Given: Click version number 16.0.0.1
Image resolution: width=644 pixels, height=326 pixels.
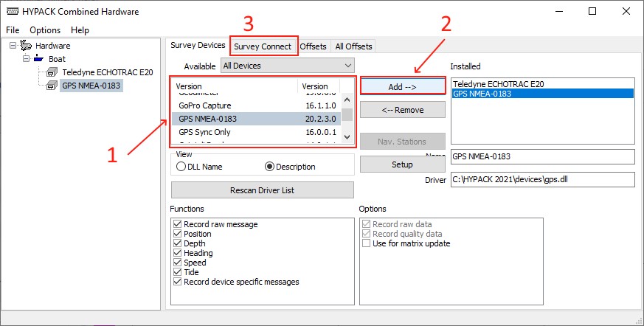Looking at the screenshot, I should 321,132.
